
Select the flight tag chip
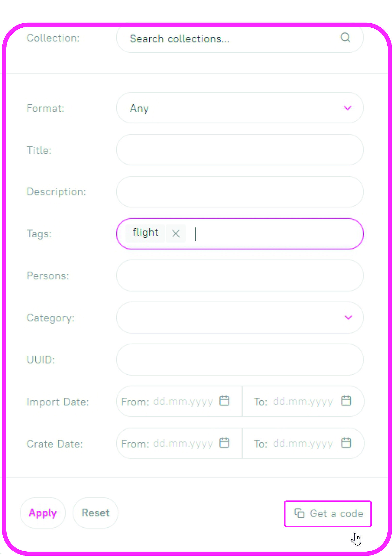coord(145,233)
